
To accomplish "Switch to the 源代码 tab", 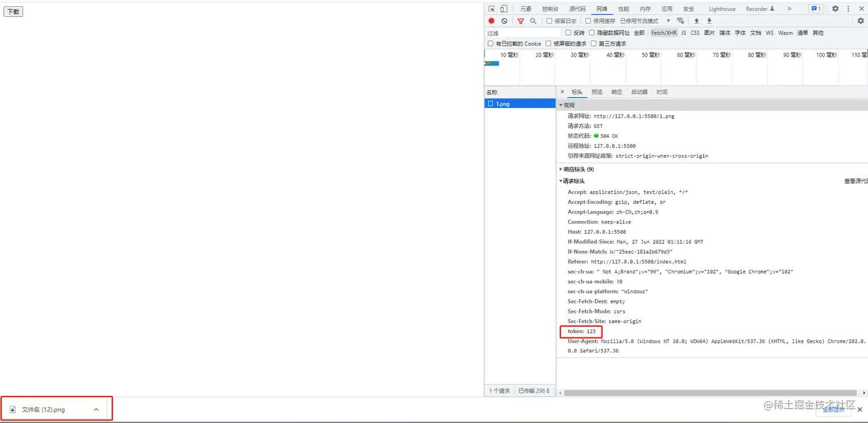I will [x=578, y=9].
